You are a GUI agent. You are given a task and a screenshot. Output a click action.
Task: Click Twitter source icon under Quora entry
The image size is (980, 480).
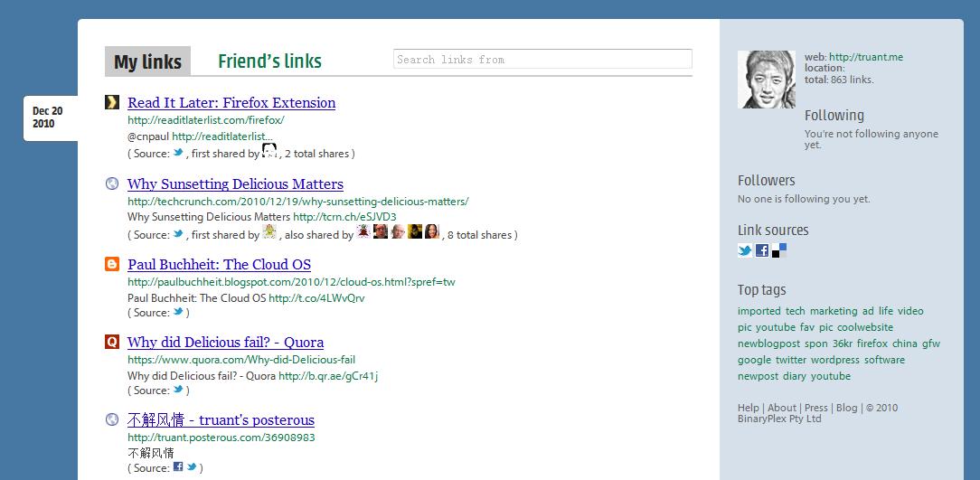(178, 389)
